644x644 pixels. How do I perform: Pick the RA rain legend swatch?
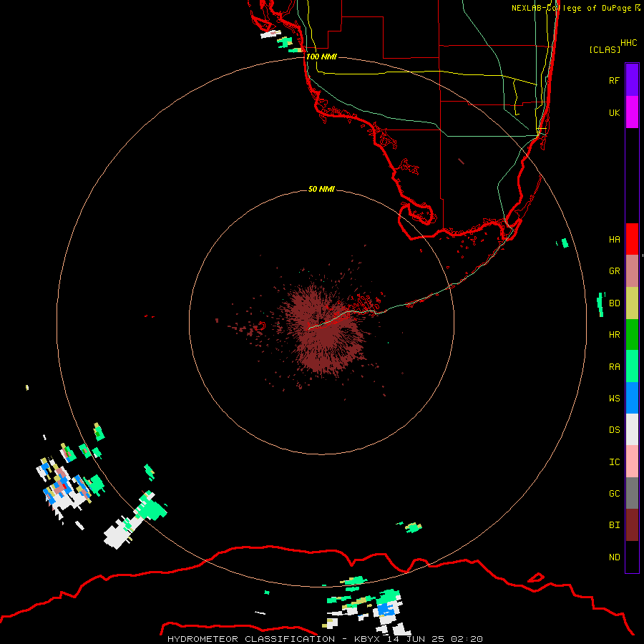click(632, 366)
